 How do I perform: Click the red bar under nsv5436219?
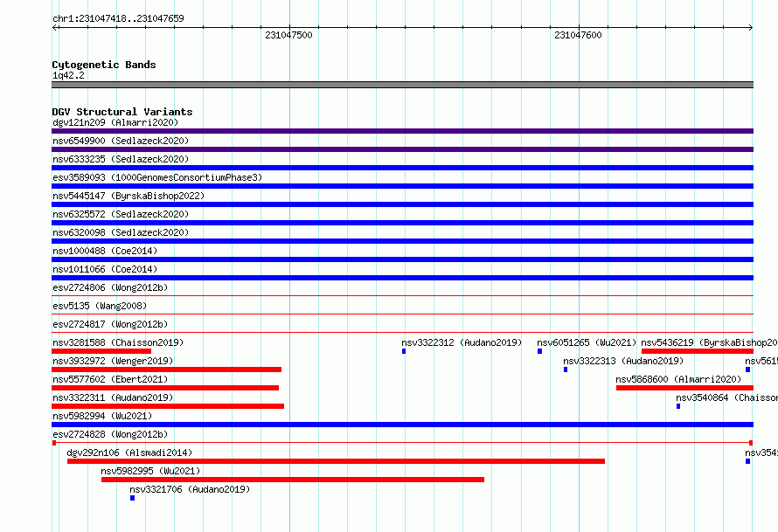[x=698, y=351]
